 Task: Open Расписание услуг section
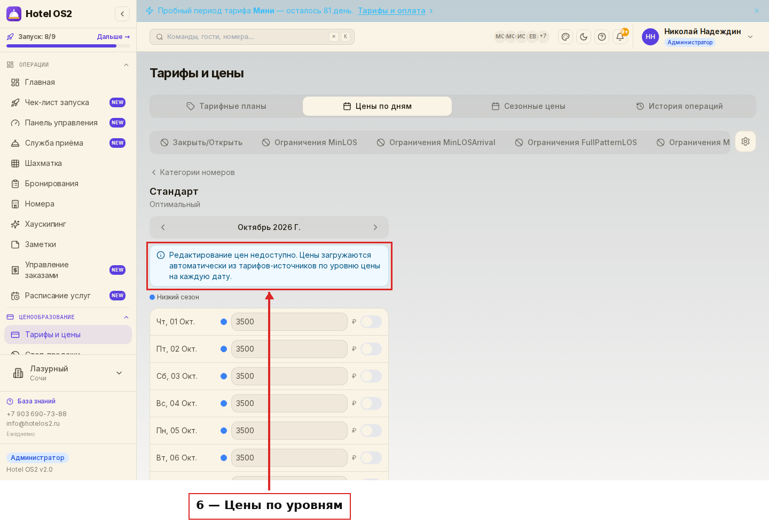click(68, 296)
